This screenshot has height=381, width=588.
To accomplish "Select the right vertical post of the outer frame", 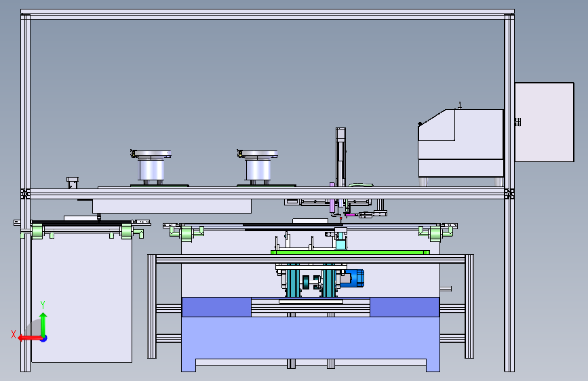I will pyautogui.click(x=509, y=193).
